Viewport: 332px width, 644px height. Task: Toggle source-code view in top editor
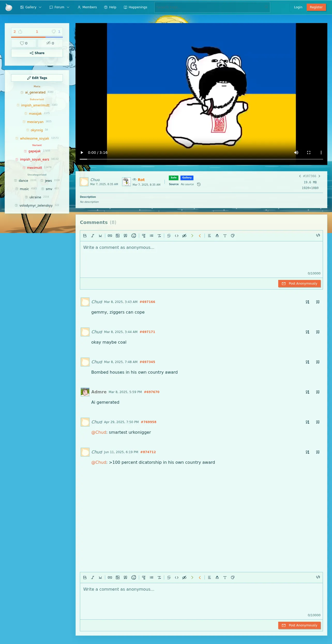point(318,235)
